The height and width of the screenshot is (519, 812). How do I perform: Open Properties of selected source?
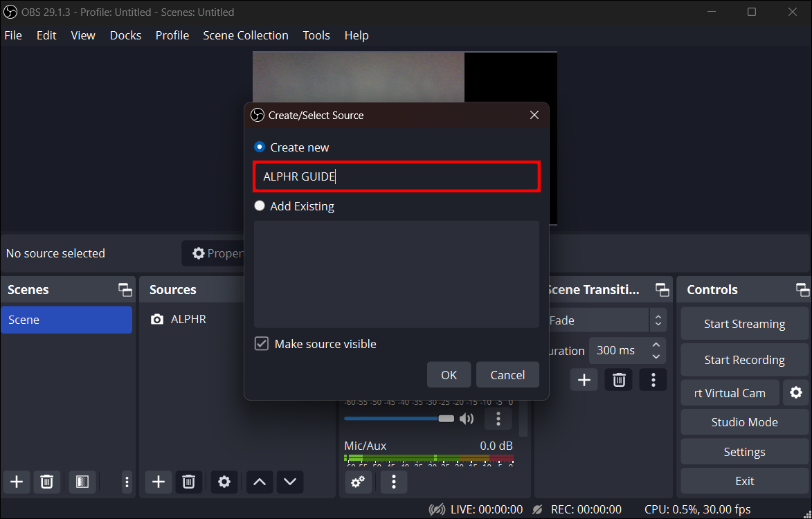[213, 253]
